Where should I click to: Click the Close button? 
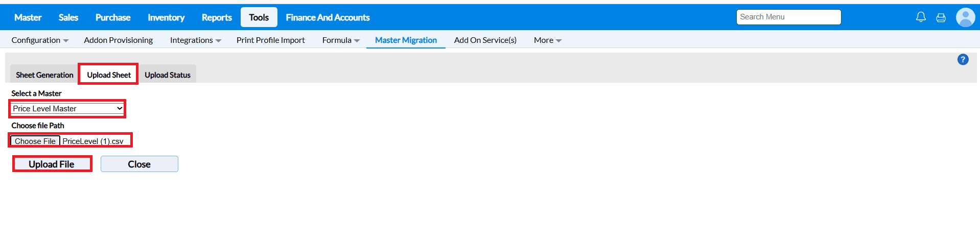click(x=139, y=164)
